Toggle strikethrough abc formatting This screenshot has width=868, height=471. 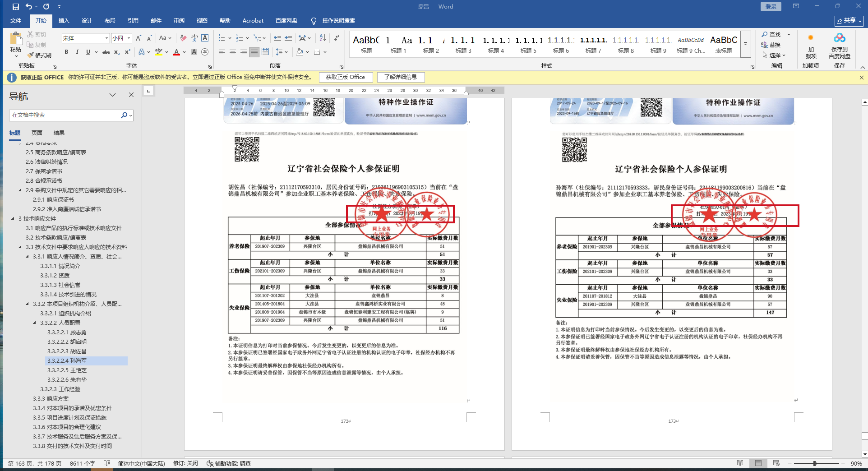[106, 52]
